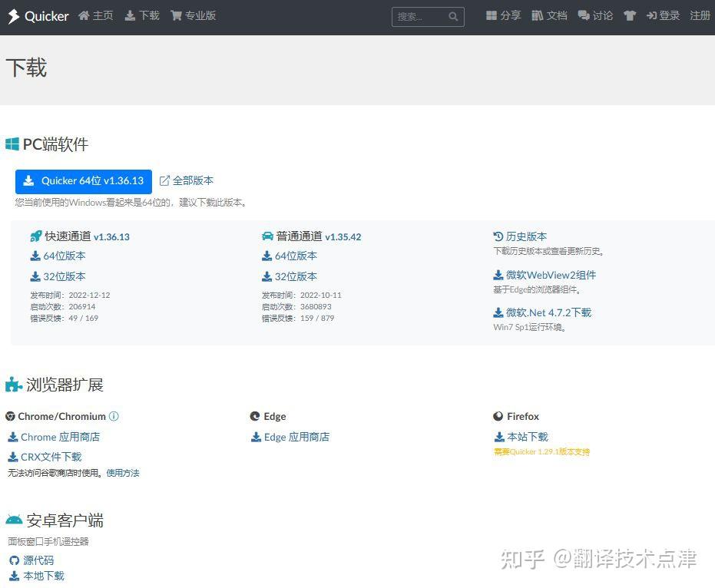The width and height of the screenshot is (715, 588).
Task: Open the 使用方法 link
Action: click(122, 473)
